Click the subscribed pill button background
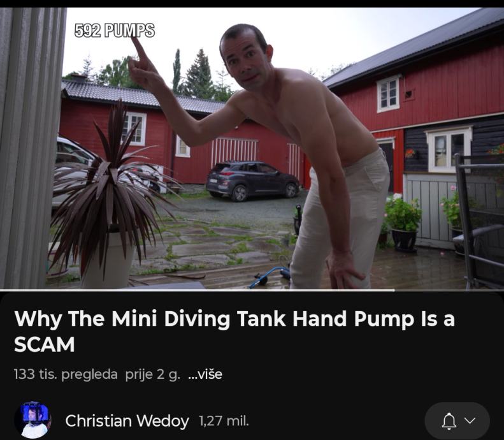The height and width of the screenshot is (440, 504). tap(457, 421)
